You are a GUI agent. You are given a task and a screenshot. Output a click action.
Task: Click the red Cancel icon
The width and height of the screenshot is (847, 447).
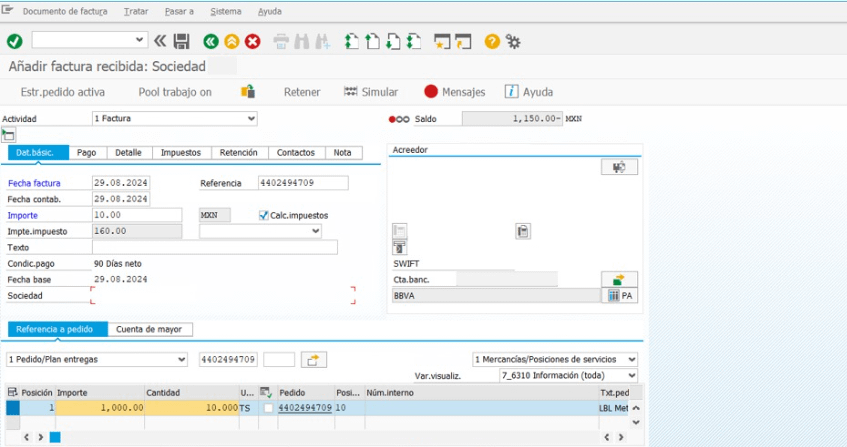click(x=252, y=41)
